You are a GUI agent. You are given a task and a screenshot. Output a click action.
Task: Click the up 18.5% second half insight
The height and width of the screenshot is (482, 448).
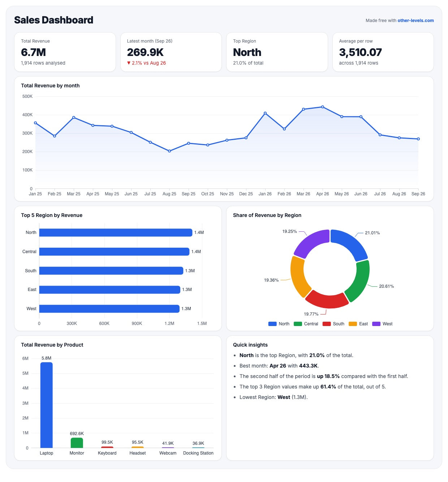click(324, 376)
